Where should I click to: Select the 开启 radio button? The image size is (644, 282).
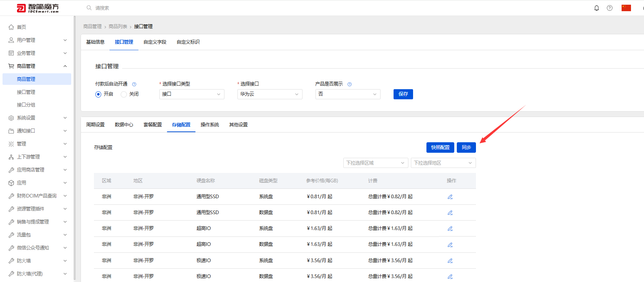tap(98, 94)
